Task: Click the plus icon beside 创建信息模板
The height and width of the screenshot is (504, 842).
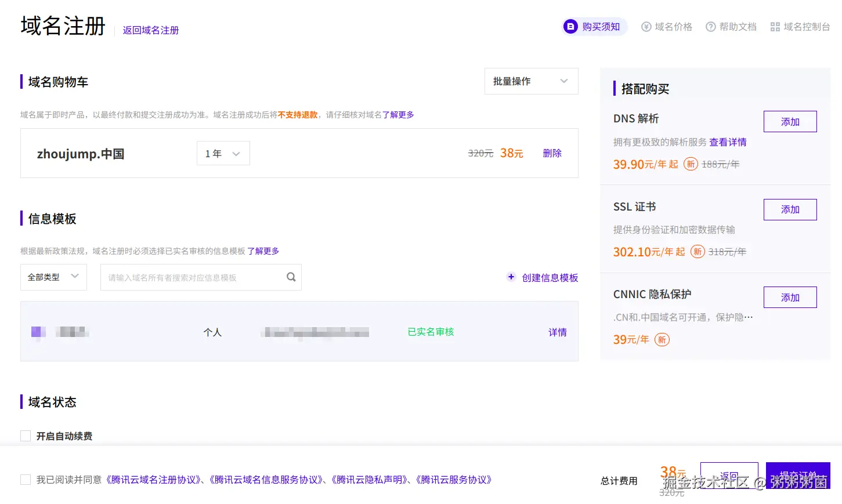Action: pos(511,277)
